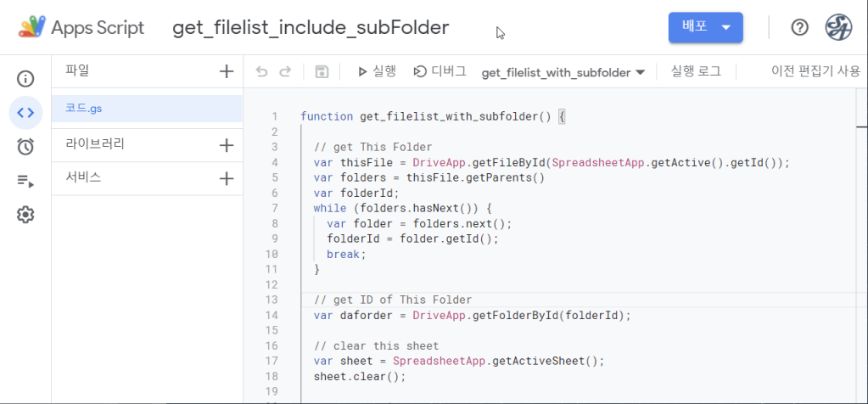Open the Overview info icon in sidebar
The image size is (868, 404).
point(25,79)
